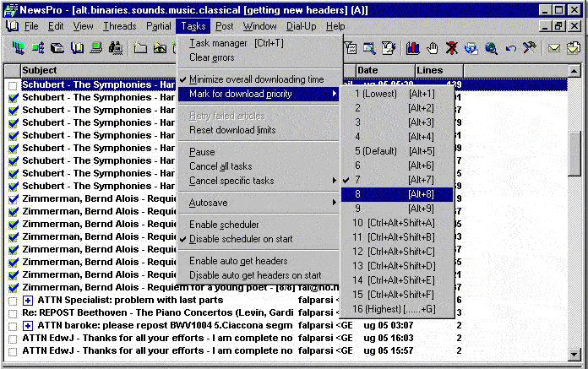Viewport: 588px width, 369px height.
Task: Click 'Pause' in the Tasks menu
Action: point(202,152)
